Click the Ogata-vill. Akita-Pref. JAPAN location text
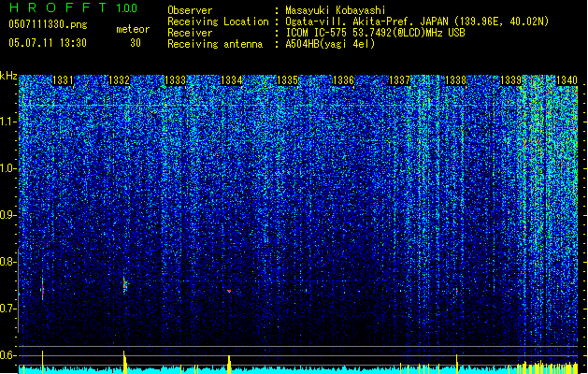The height and width of the screenshot is (374, 588). tap(417, 22)
